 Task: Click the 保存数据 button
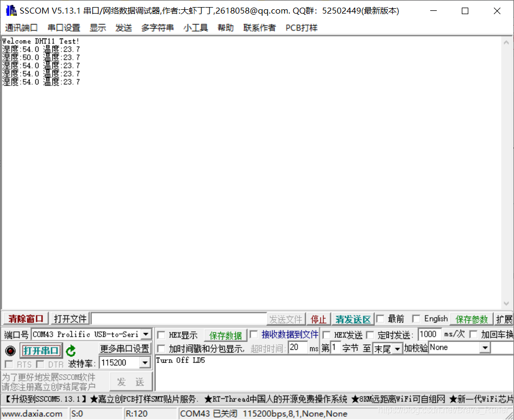pos(226,336)
